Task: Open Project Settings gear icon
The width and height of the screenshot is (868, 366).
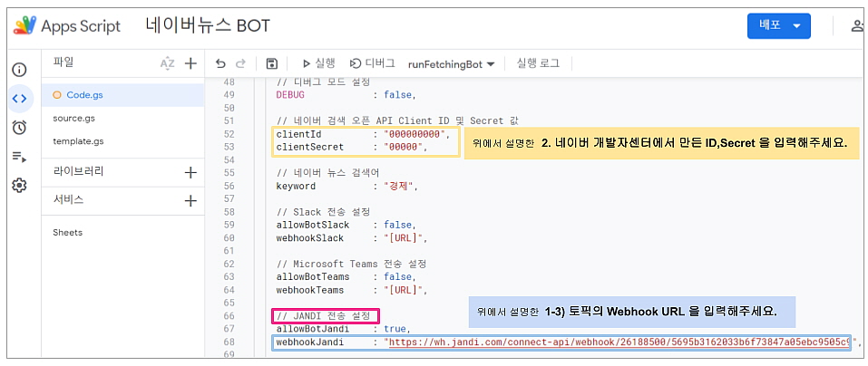Action: point(19,185)
